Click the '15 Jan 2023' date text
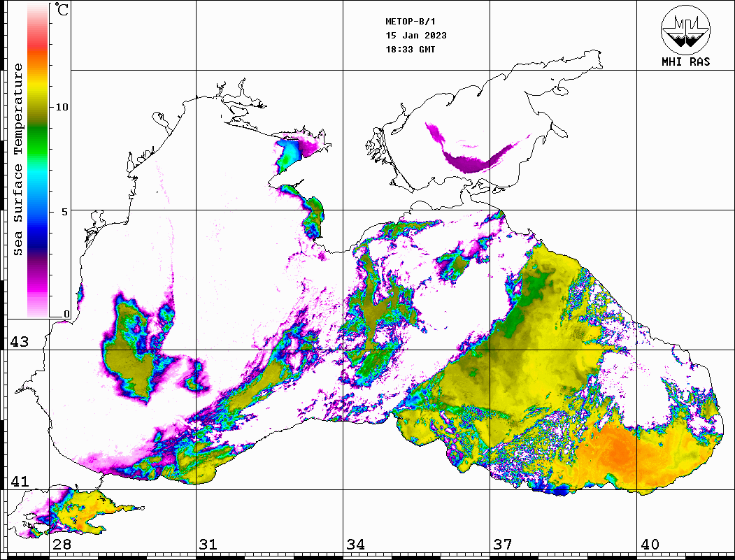Screen dimensions: 735x560 416,36
